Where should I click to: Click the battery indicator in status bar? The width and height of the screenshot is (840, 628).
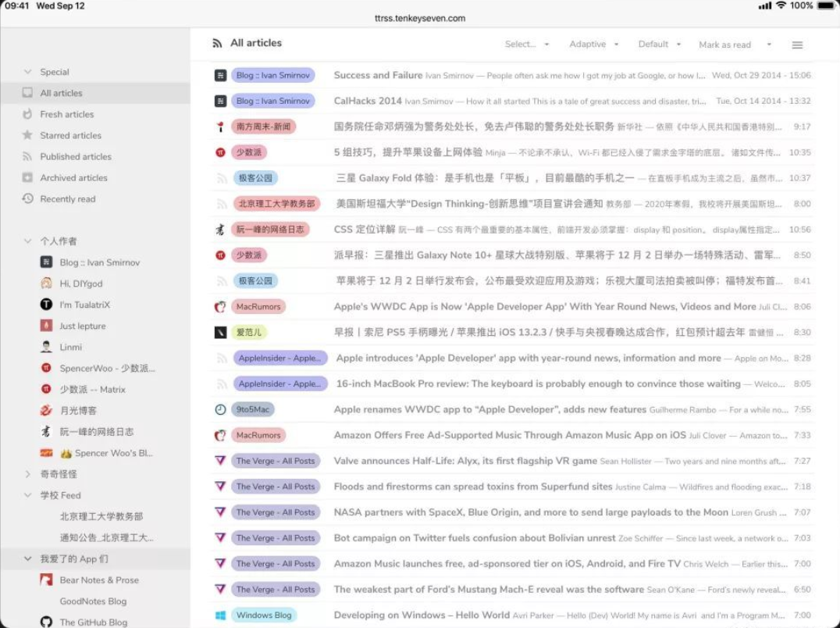pos(825,6)
